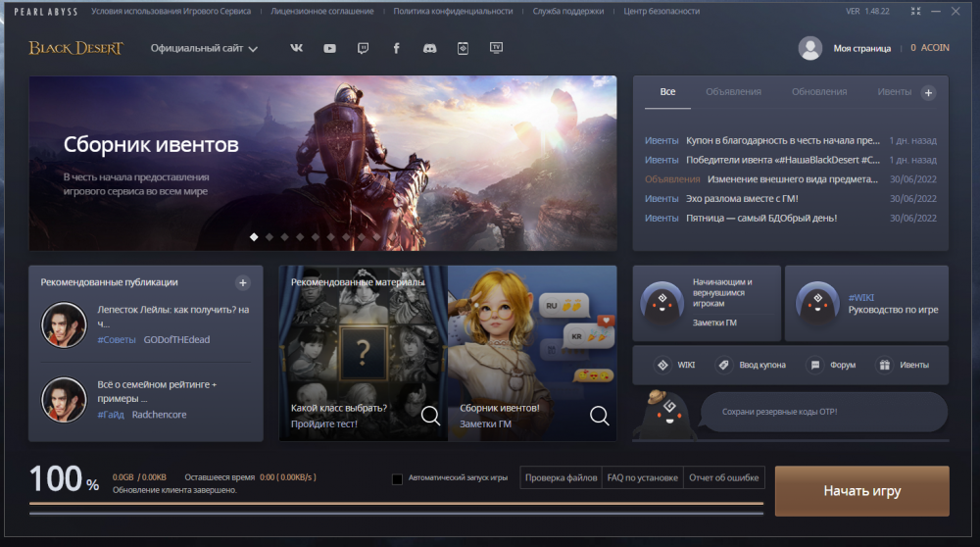Open the Twitch channel icon
Image resolution: width=980 pixels, height=547 pixels.
tap(364, 48)
